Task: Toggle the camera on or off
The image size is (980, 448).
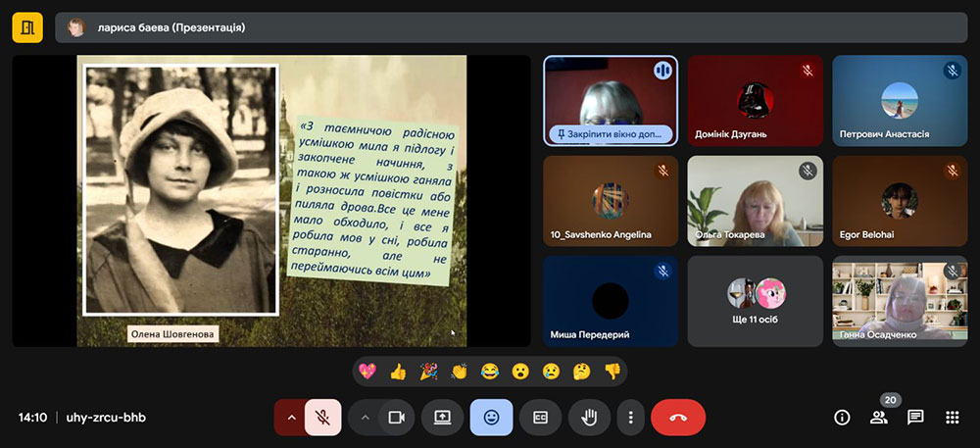Action: [x=397, y=418]
